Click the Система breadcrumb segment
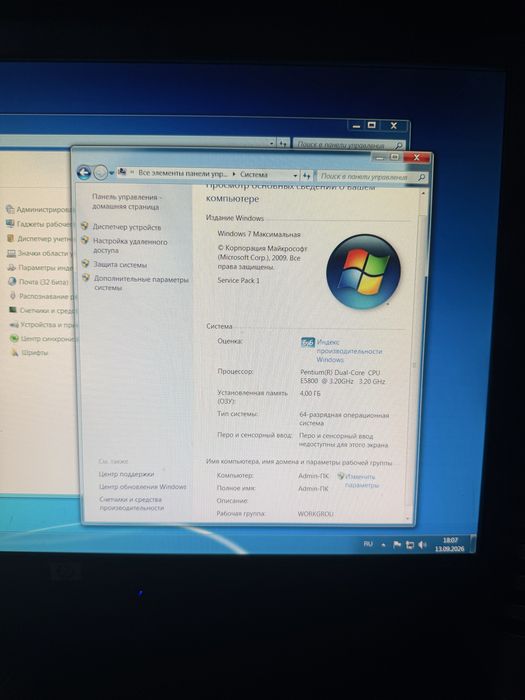The image size is (525, 700). point(254,175)
